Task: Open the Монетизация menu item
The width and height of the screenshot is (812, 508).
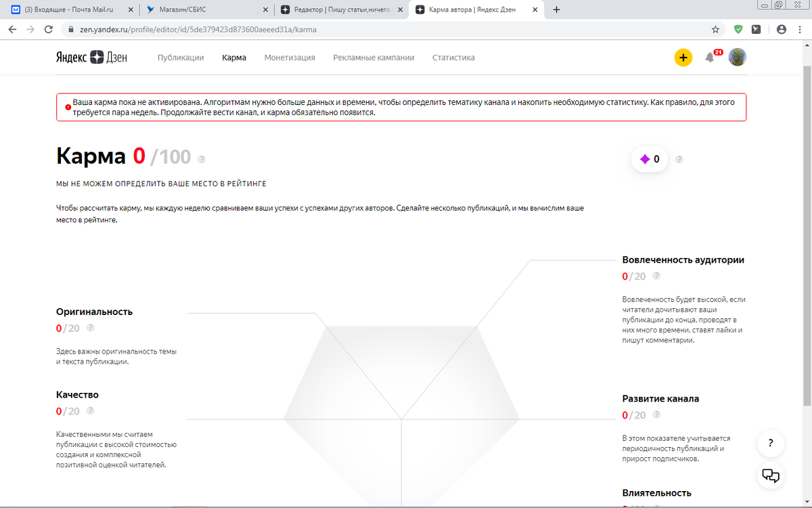Action: pyautogui.click(x=290, y=58)
